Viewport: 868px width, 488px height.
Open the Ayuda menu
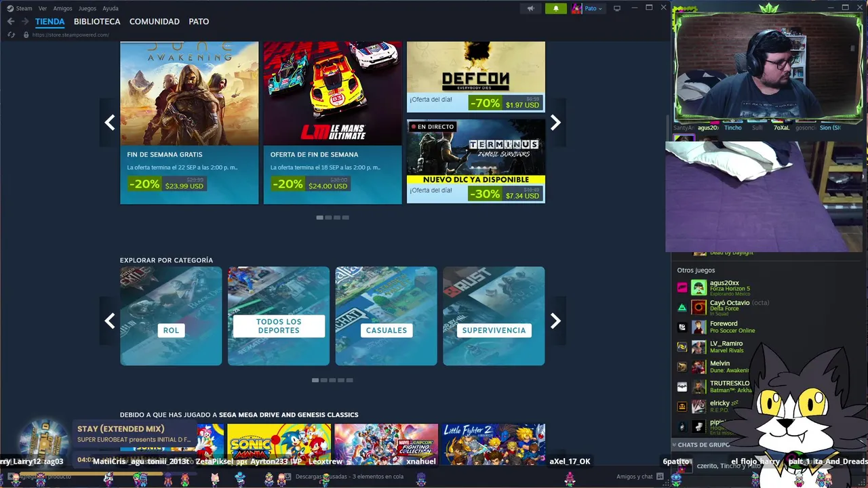point(111,8)
